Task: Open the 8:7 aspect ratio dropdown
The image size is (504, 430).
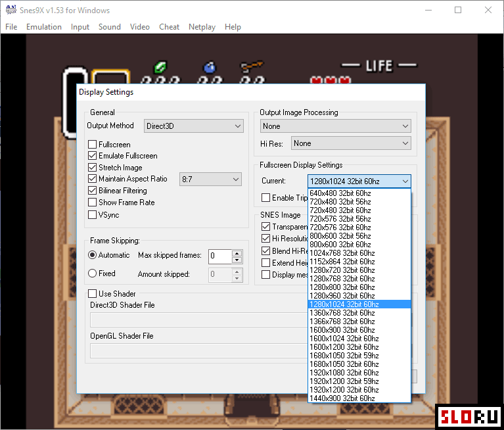Action: pyautogui.click(x=210, y=179)
